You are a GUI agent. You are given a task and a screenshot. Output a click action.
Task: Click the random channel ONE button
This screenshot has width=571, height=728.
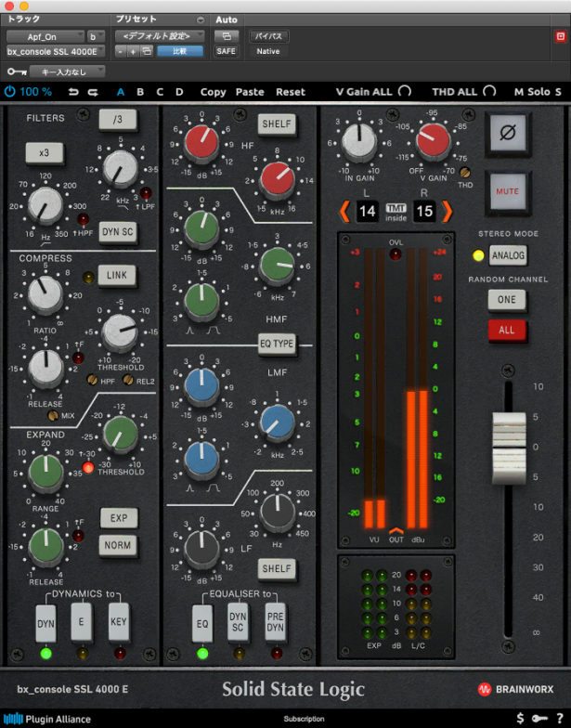(x=507, y=299)
